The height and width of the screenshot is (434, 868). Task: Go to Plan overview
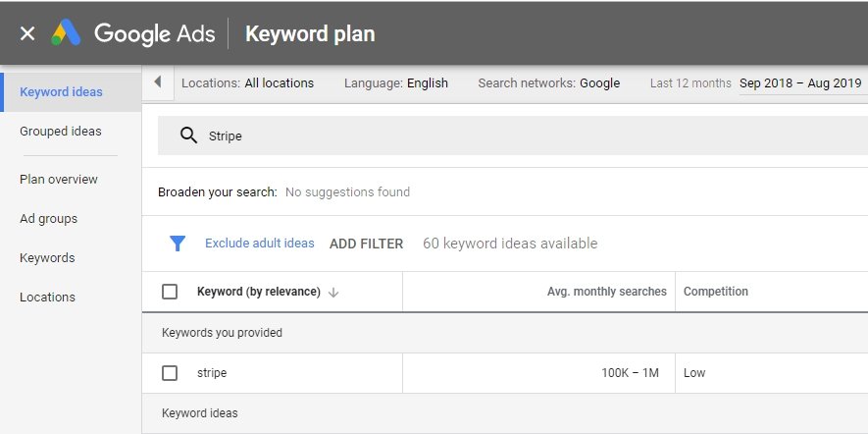[59, 180]
